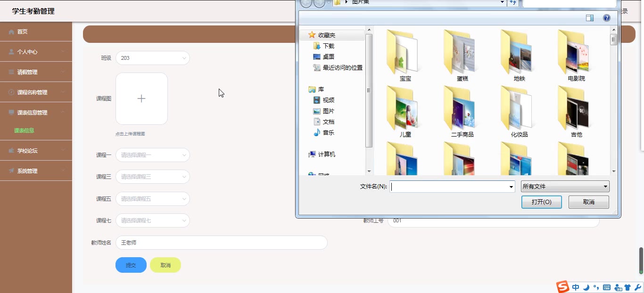The height and width of the screenshot is (293, 644).
Task: Select 最近访问的位置 in the navigation pane
Action: click(x=342, y=68)
